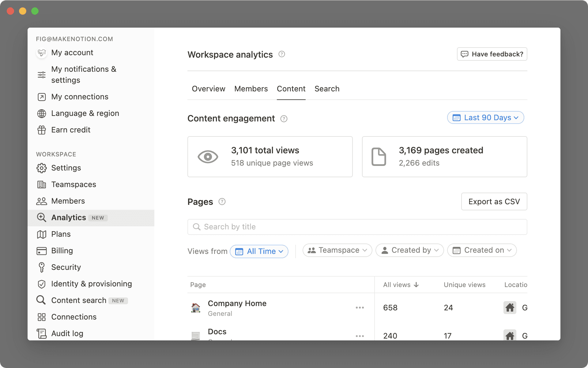Open the Last 90 Days date range dropdown
Screen dimensions: 588x368
coord(485,117)
